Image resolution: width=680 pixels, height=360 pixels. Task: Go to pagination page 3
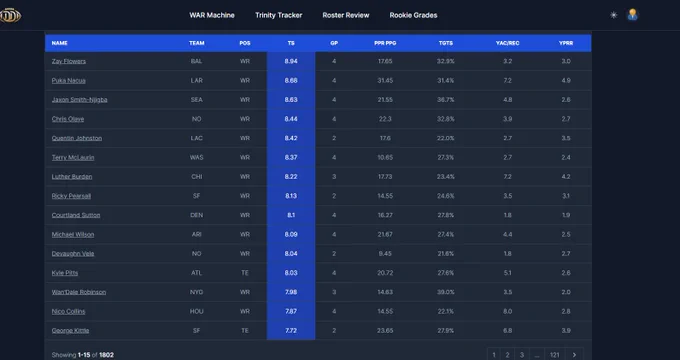click(x=522, y=355)
